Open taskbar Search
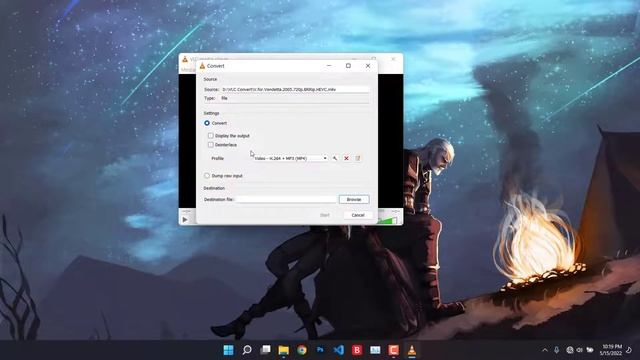The width and height of the screenshot is (640, 360). click(247, 350)
